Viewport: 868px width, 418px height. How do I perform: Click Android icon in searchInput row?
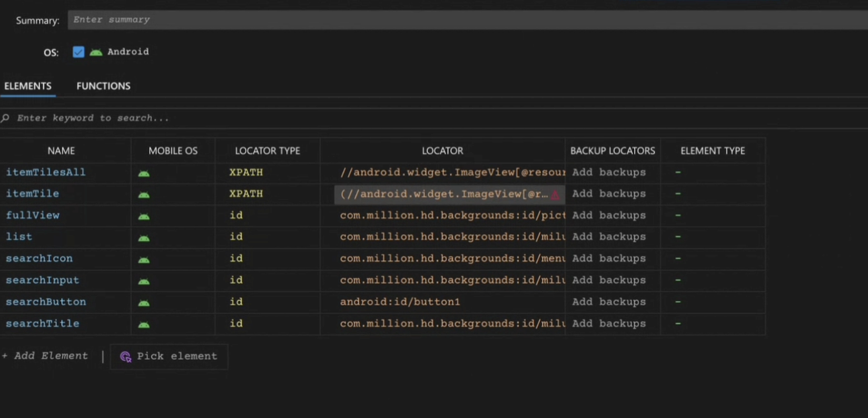144,281
